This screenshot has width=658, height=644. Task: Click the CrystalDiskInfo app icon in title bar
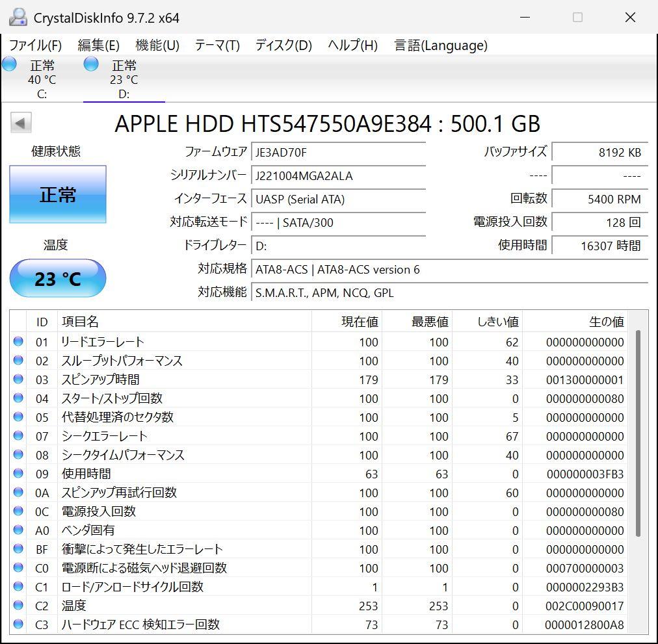(18, 17)
